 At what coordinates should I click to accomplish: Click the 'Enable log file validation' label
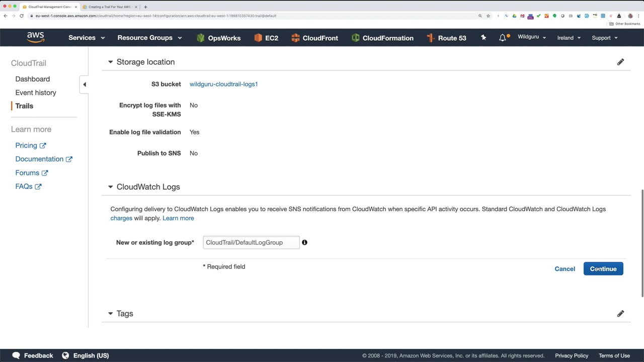(145, 132)
